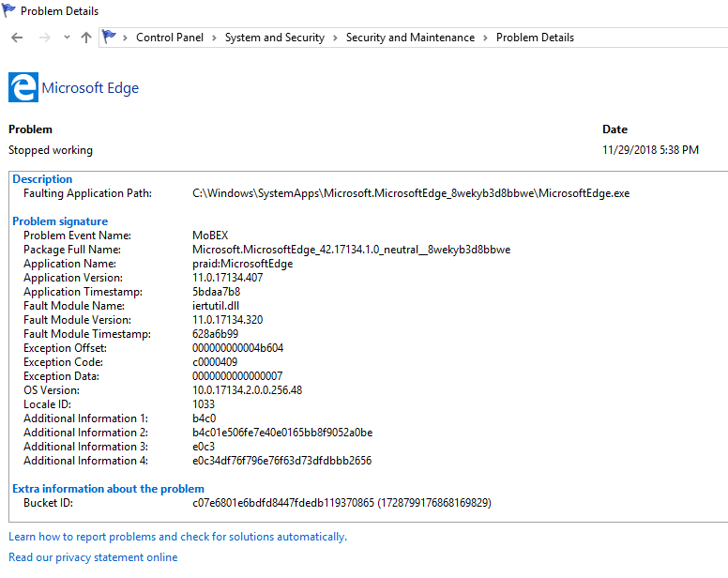
Task: Select fault module version 11.0.17134.320
Action: click(x=227, y=320)
